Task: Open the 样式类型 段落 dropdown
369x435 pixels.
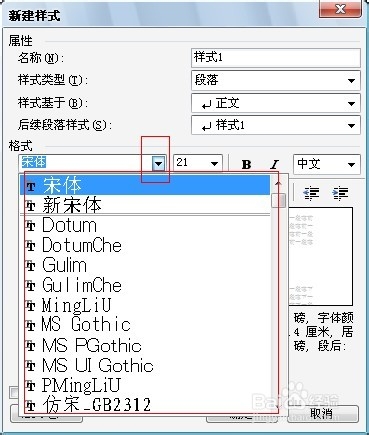Action: pos(276,80)
